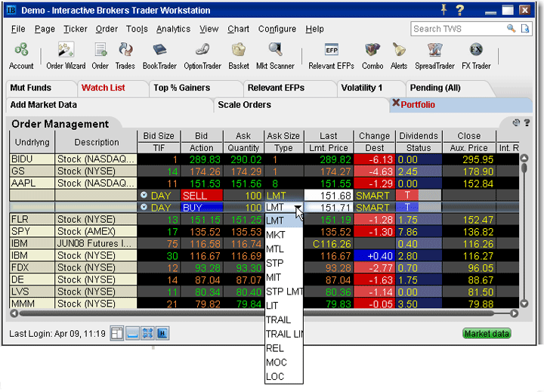
Task: Click the Order Management panel help question mark
Action: pos(527,122)
